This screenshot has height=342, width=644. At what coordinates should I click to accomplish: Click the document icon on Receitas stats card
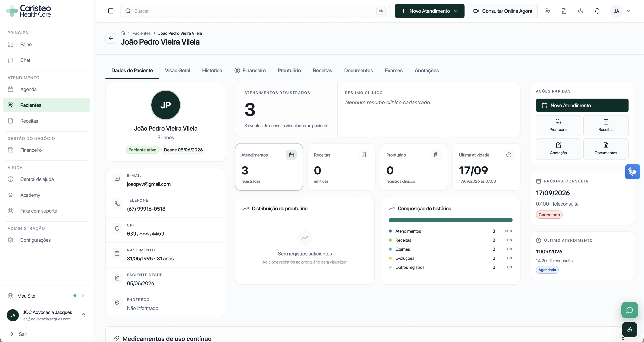pos(363,155)
